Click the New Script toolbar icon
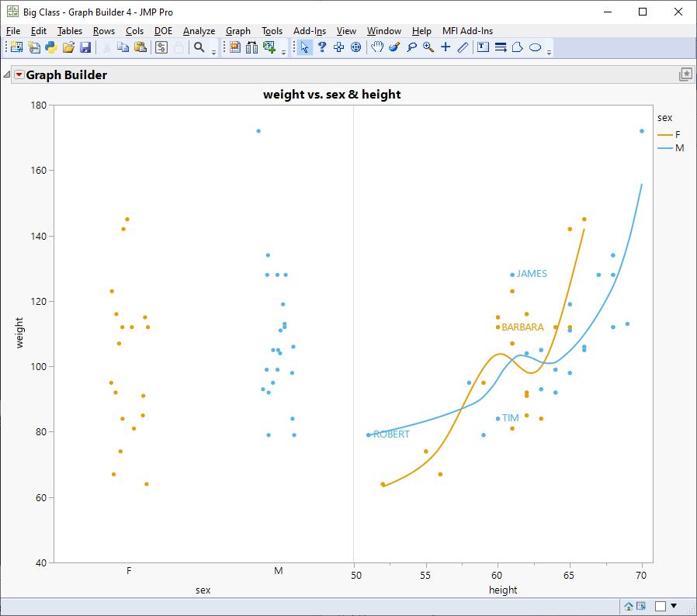 [x=34, y=47]
